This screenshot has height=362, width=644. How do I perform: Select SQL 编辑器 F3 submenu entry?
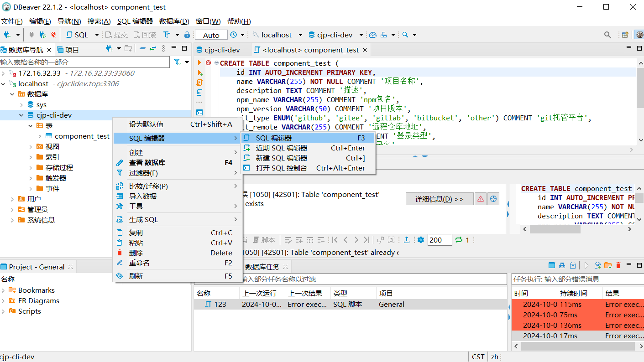pos(308,138)
